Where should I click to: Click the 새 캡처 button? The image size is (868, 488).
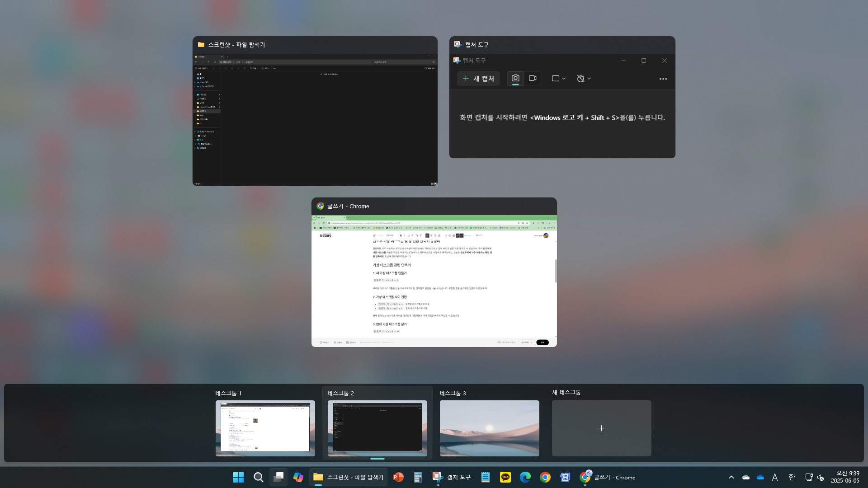click(478, 79)
